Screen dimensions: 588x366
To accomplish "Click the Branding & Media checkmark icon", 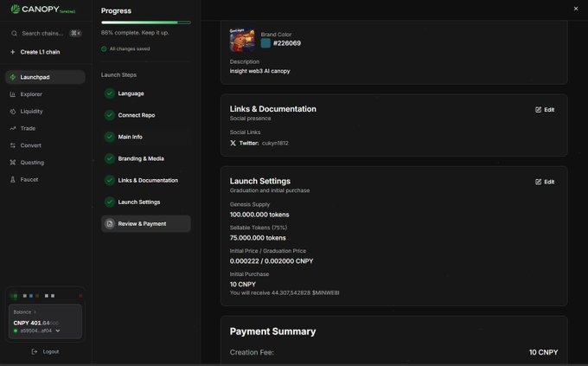I will [110, 158].
